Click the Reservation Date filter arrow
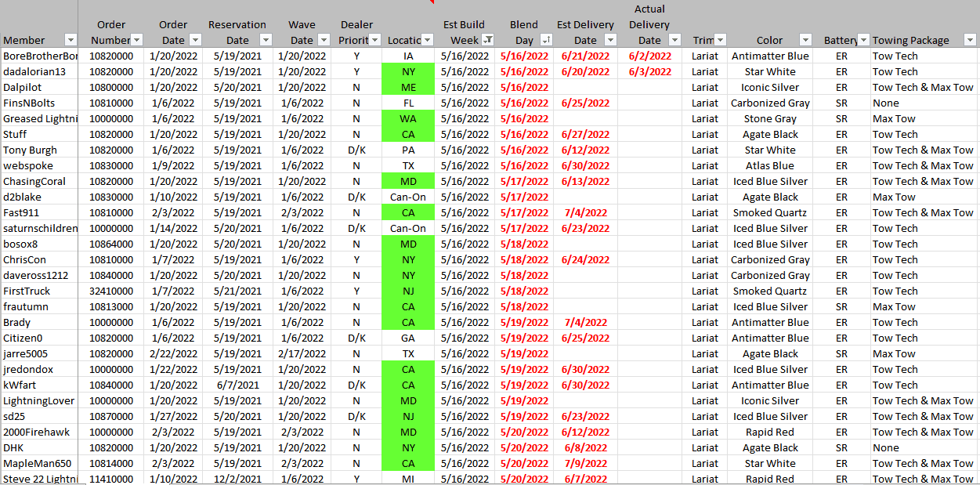980x485 pixels. pos(266,40)
